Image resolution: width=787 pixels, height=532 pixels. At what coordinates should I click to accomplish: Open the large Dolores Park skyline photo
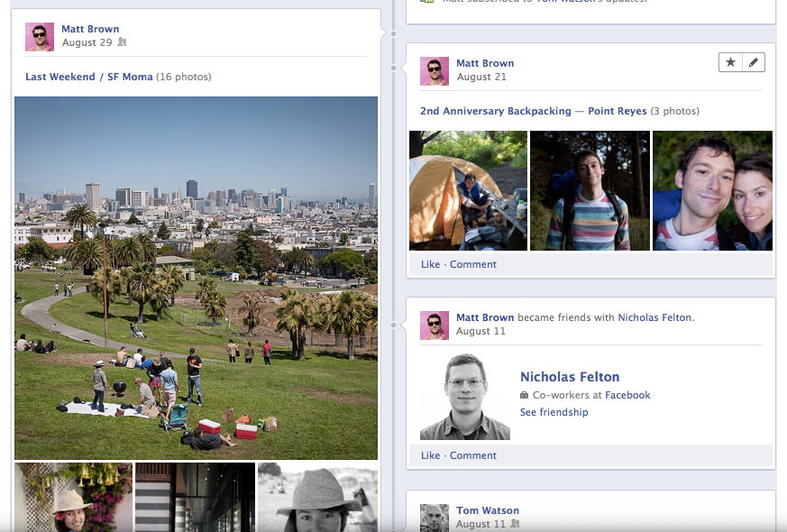(196, 278)
